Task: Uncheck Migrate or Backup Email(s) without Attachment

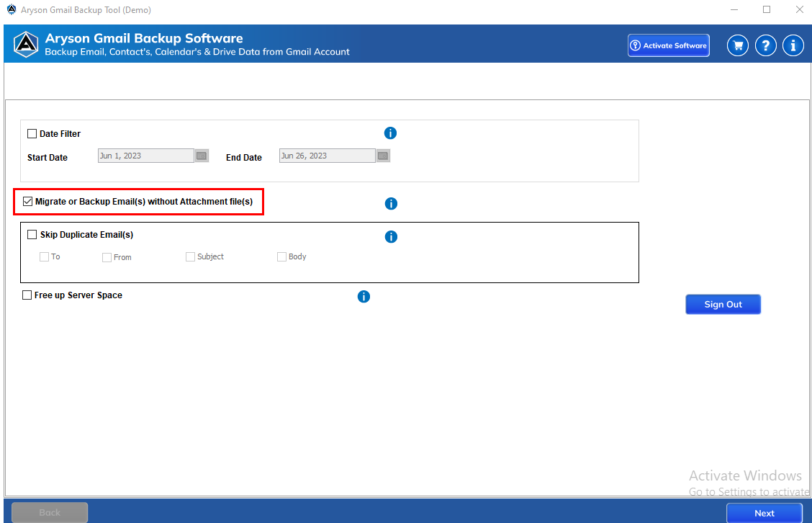Action: [x=28, y=201]
